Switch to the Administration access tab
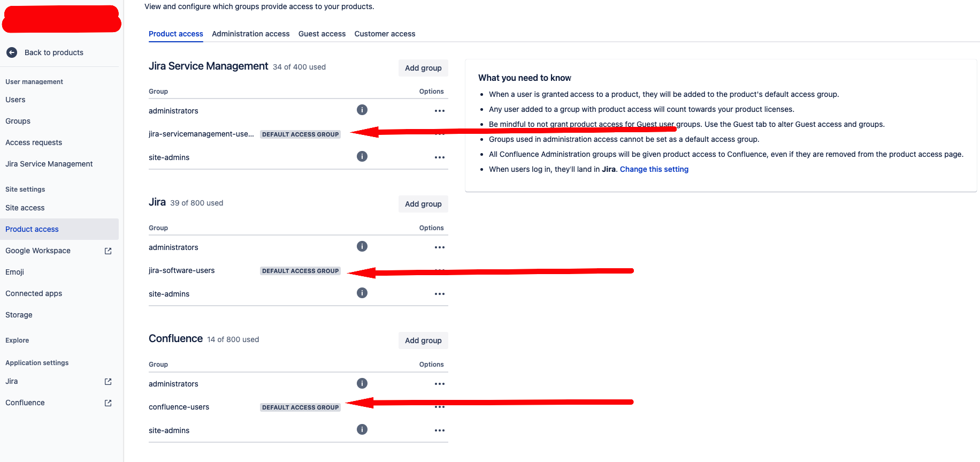 (x=250, y=34)
